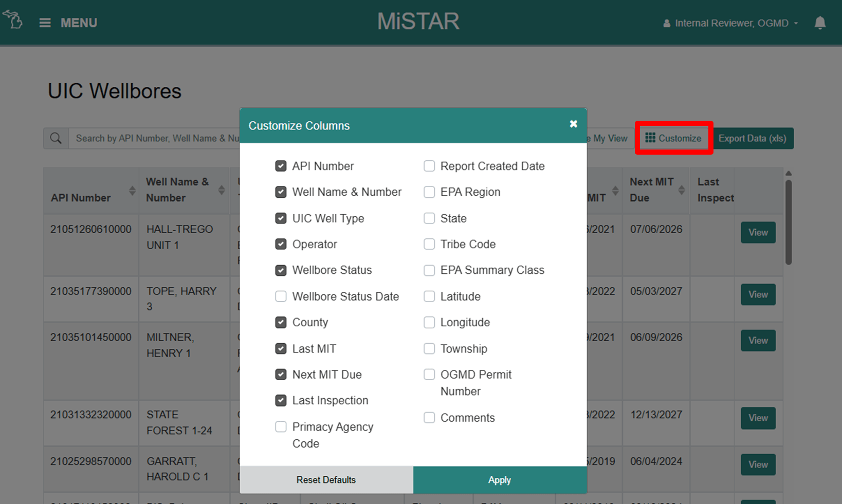The width and height of the screenshot is (842, 504).
Task: Sort by Well Name & Number arrows
Action: pyautogui.click(x=222, y=190)
